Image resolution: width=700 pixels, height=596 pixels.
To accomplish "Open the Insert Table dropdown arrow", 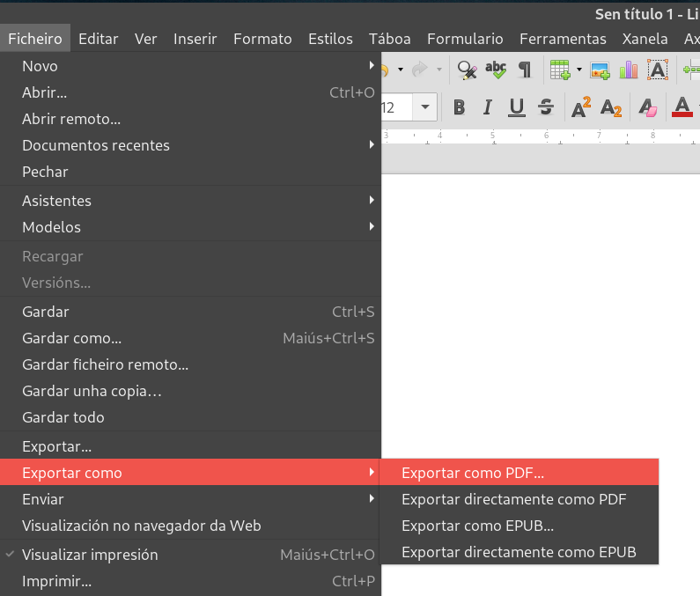I will (x=579, y=70).
